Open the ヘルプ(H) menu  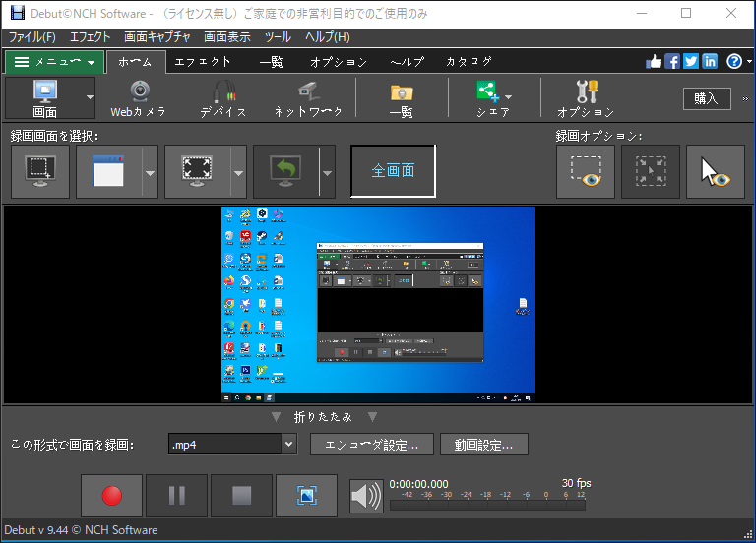328,37
